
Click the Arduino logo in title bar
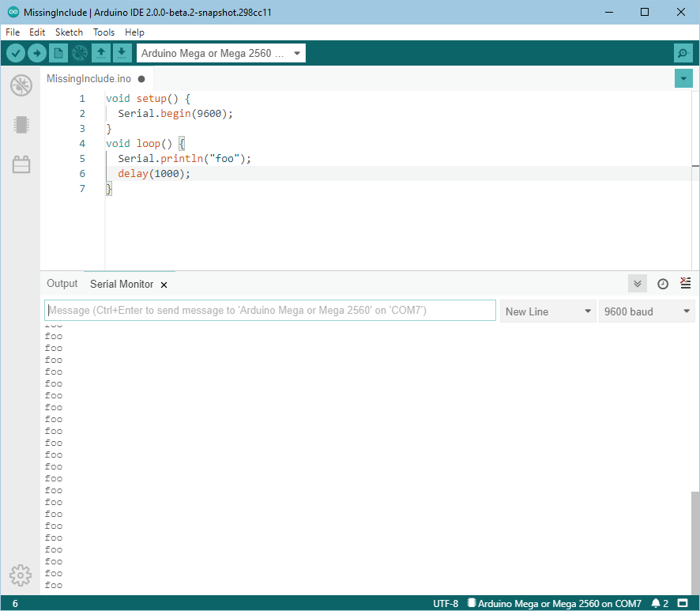(x=13, y=12)
